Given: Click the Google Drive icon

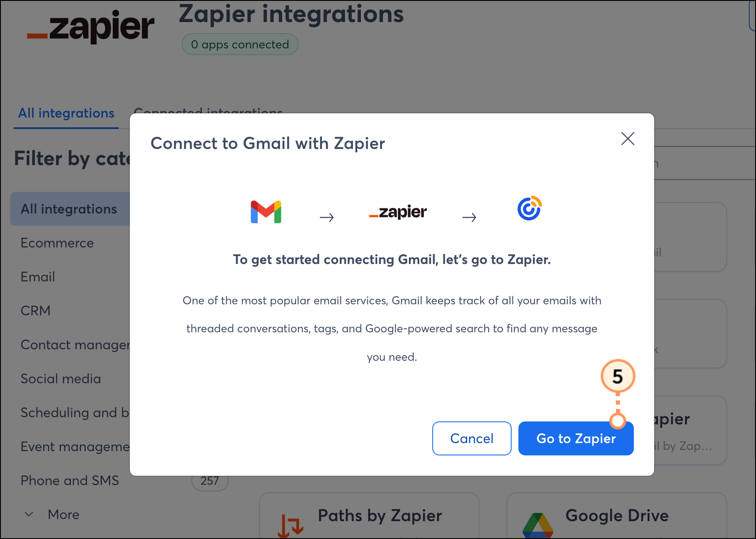Looking at the screenshot, I should pos(538,525).
